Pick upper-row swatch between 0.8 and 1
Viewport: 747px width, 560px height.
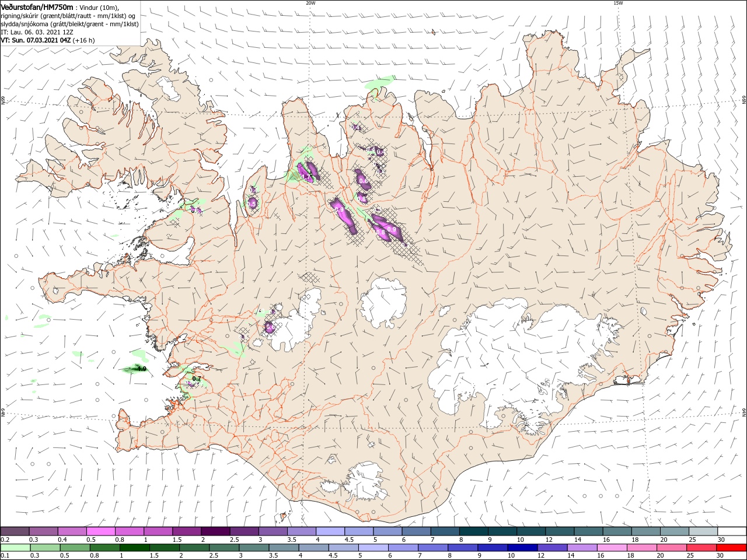pyautogui.click(x=130, y=531)
